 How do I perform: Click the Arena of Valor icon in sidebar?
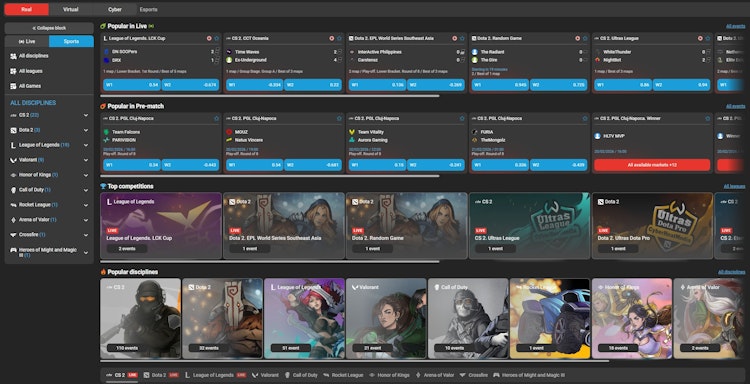click(13, 220)
